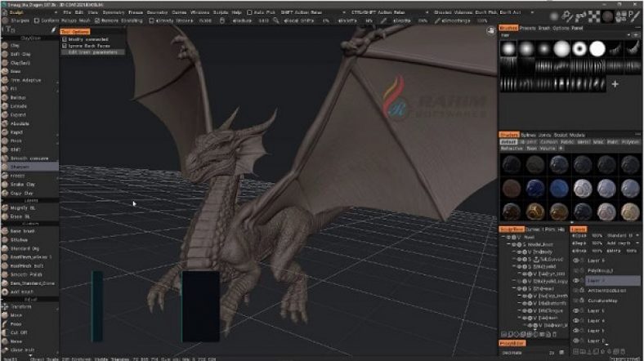644x361 pixels.
Task: Toggle the Modify connected checkbox
Action: (65, 38)
